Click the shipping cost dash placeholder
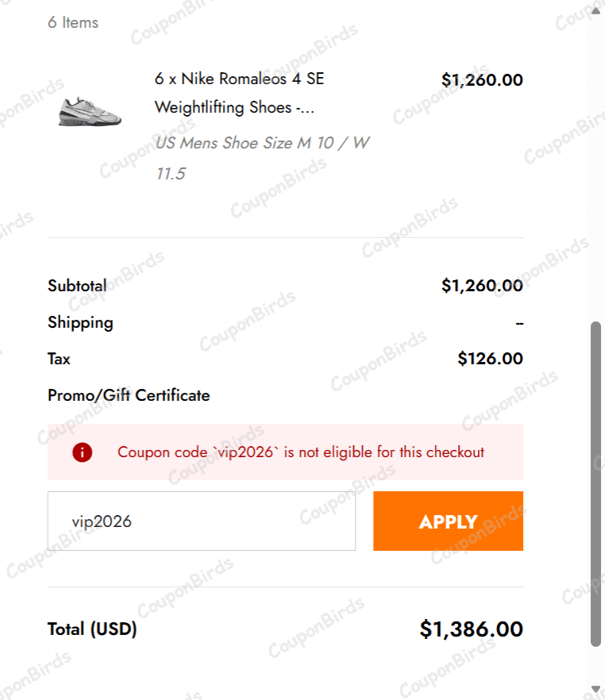 (519, 323)
